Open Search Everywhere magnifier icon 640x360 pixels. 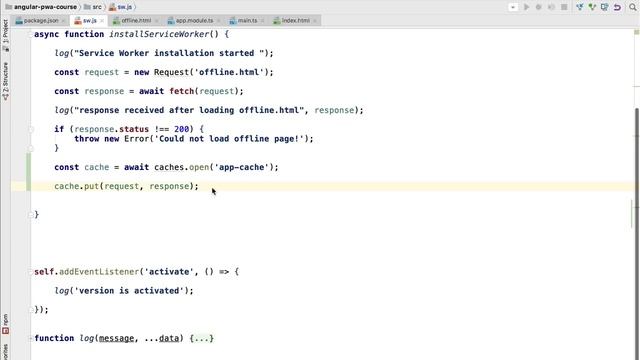633,7
